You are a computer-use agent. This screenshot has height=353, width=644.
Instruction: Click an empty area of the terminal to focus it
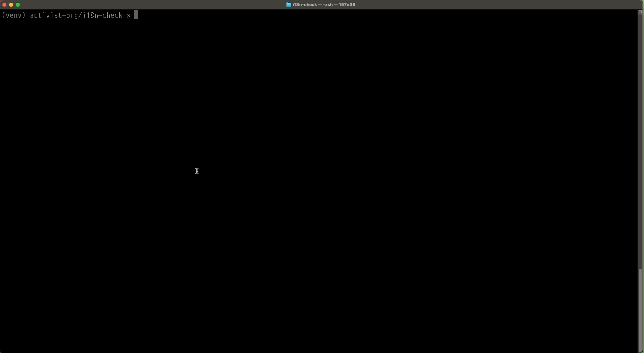pos(302,168)
